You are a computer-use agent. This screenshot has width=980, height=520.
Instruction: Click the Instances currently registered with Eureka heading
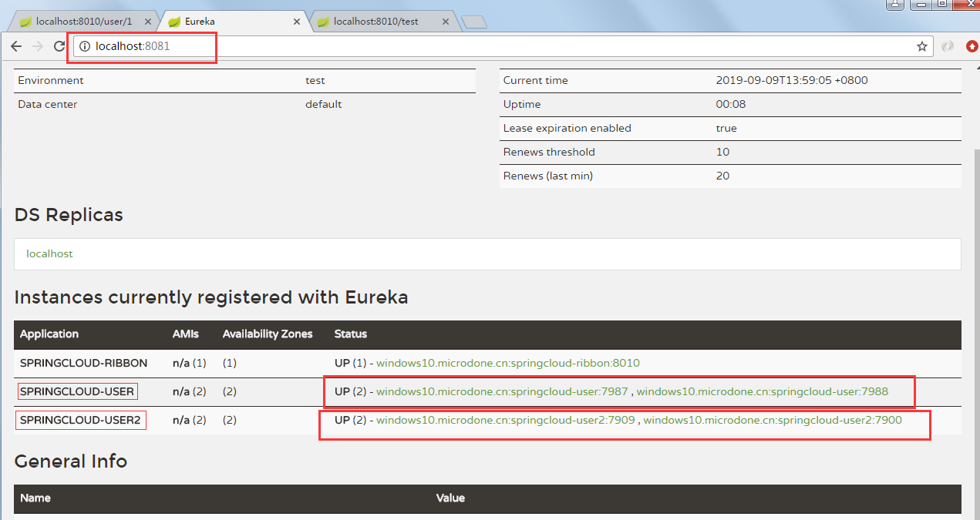[211, 297]
